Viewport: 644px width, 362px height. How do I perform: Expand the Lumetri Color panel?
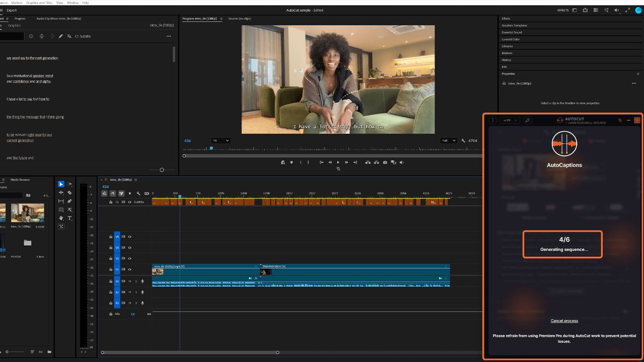[x=511, y=39]
